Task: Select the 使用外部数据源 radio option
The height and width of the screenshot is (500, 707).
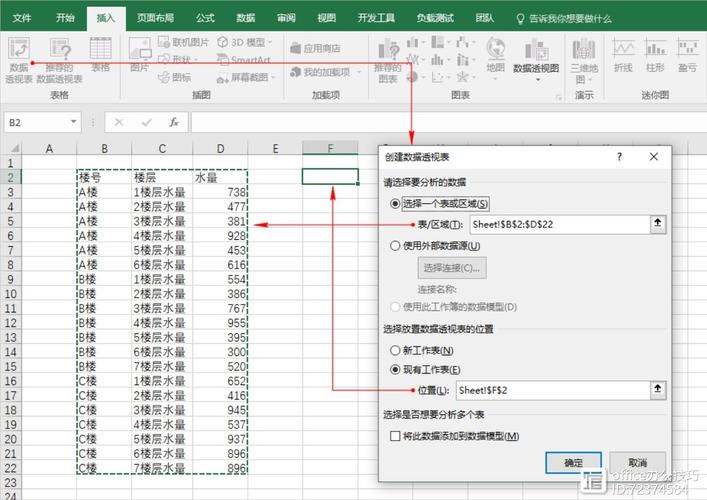Action: pyautogui.click(x=395, y=246)
